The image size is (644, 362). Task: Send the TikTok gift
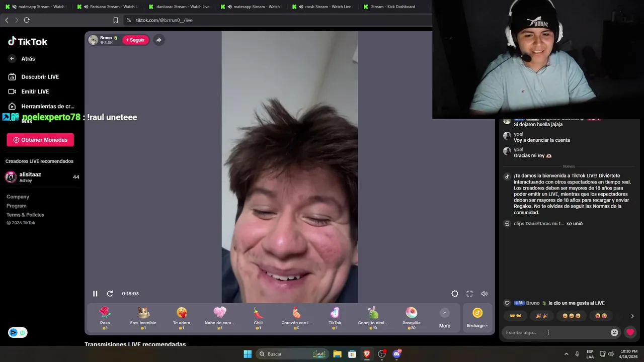[335, 318]
